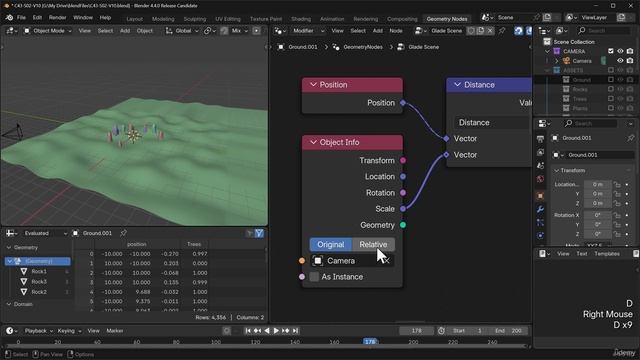Click the fake user shield icon for Glade Scene
This screenshot has height=360, width=640.
[x=471, y=31]
